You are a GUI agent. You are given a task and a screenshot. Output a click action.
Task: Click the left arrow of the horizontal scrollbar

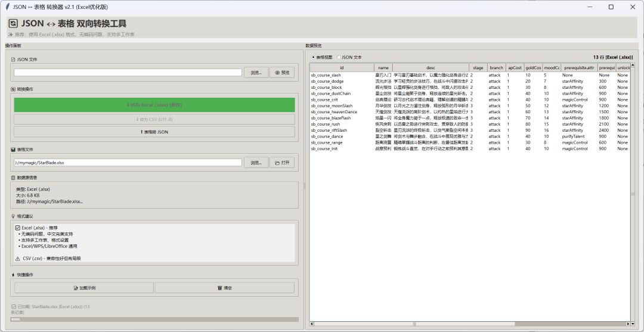(x=312, y=324)
